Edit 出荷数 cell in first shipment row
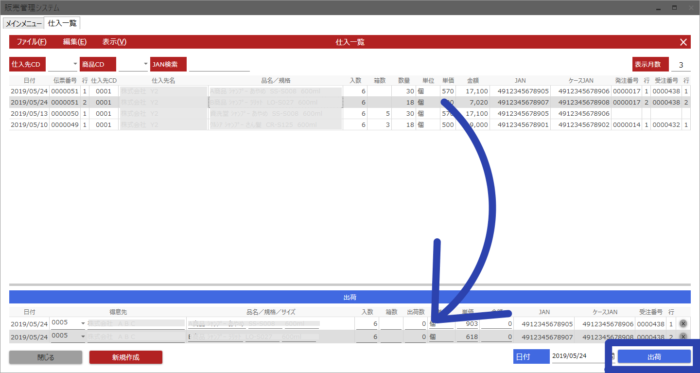700x373 pixels. pyautogui.click(x=415, y=324)
